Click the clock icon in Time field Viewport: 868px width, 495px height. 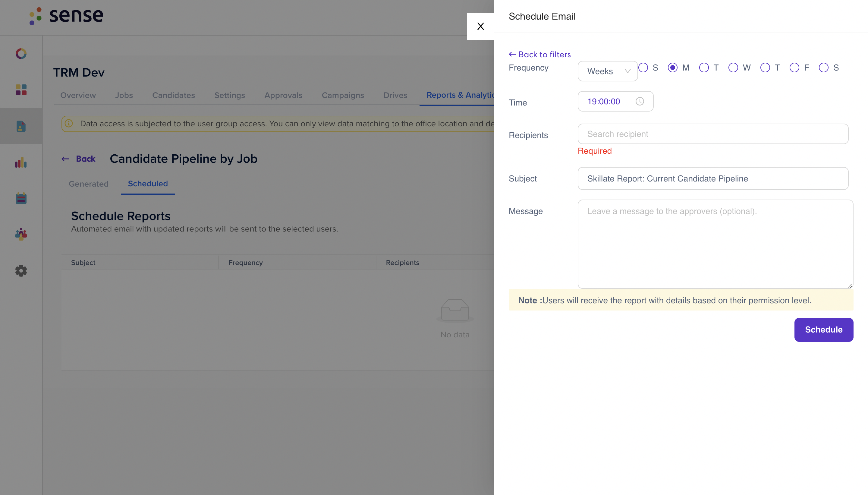pos(640,101)
